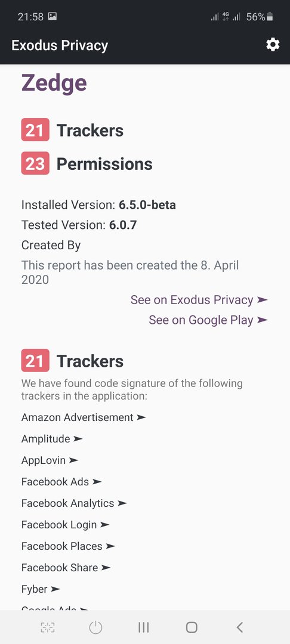Tap the Android back navigation arrow
This screenshot has height=644, width=290.
tap(240, 627)
